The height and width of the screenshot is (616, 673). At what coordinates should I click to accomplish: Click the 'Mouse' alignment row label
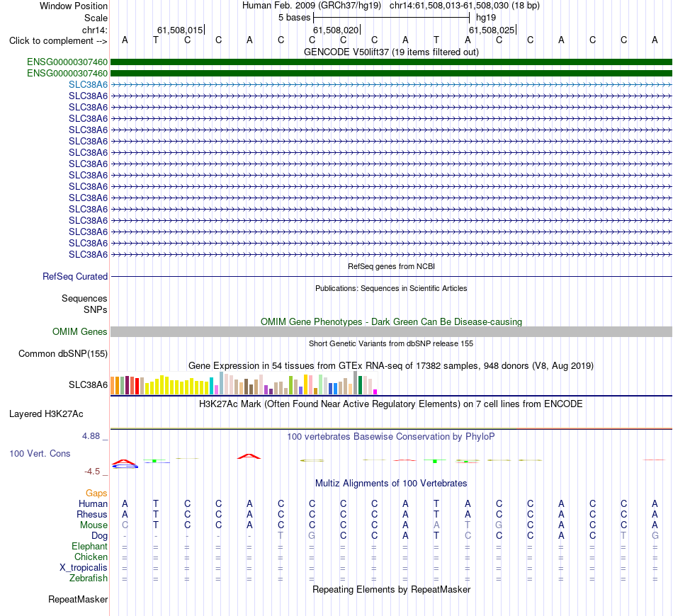pos(94,525)
